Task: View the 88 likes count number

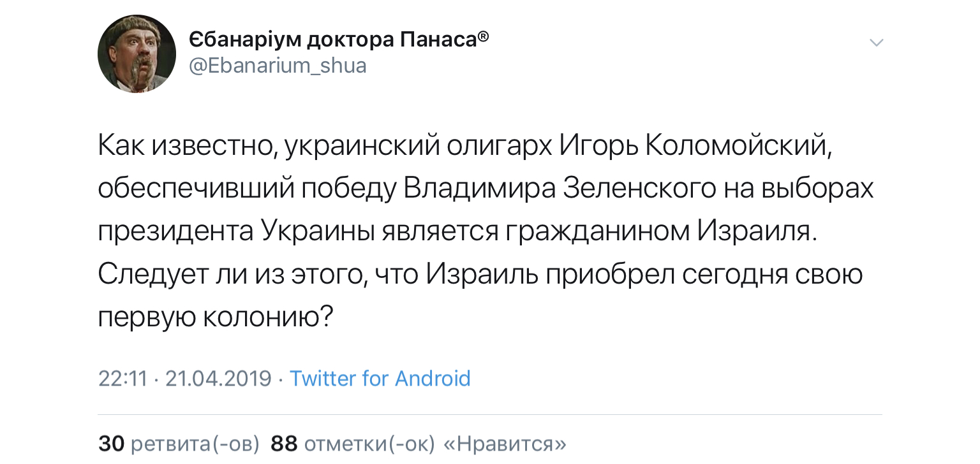Action: pos(284,444)
